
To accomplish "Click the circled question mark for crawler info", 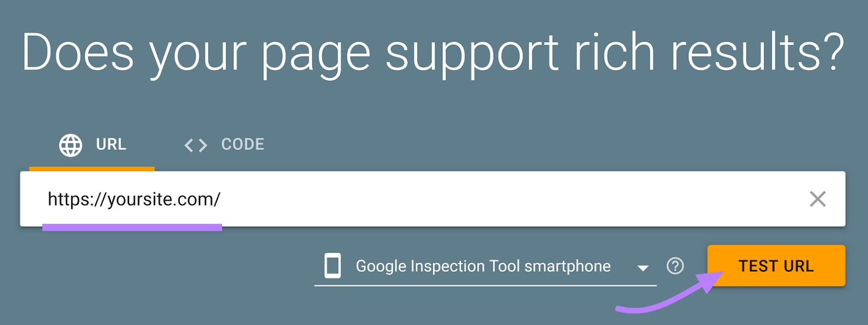I will [x=674, y=266].
